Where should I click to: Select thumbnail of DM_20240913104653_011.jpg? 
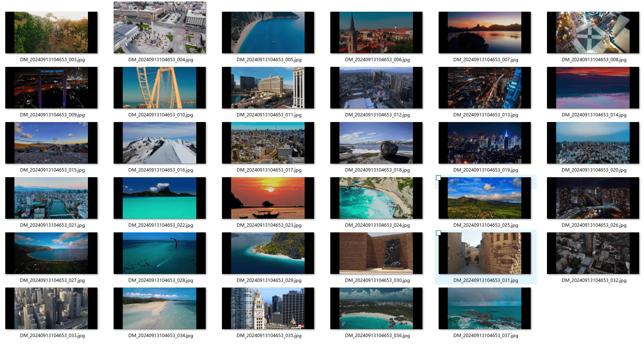268,88
